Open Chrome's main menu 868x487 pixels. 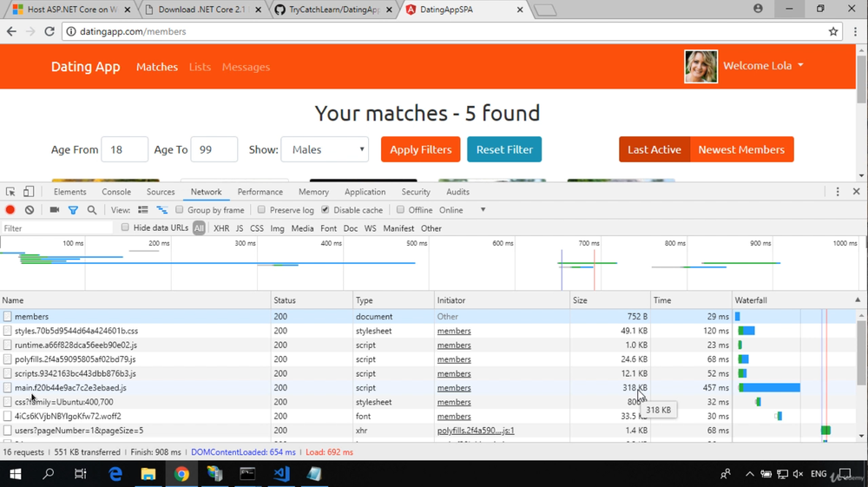click(855, 31)
